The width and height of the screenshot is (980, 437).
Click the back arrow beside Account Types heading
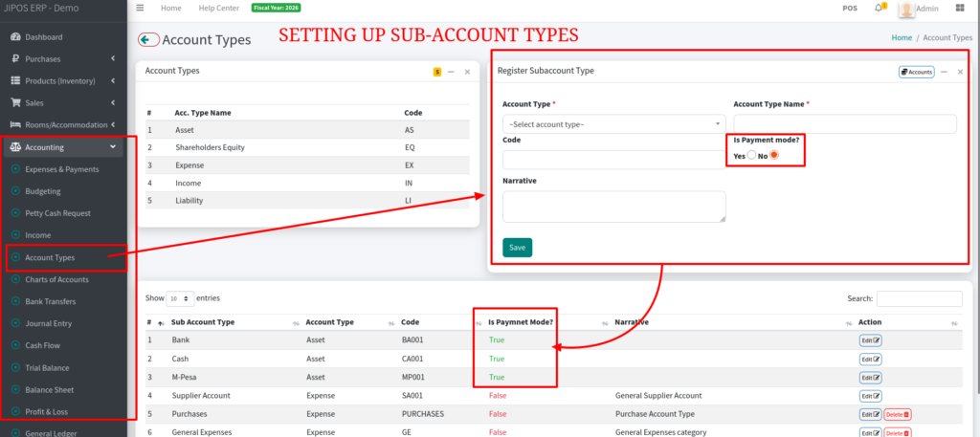(148, 40)
